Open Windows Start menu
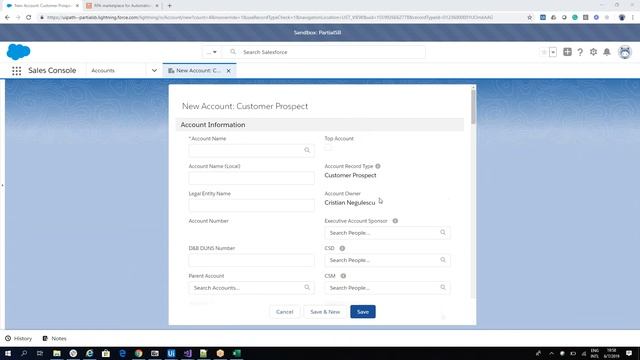The image size is (640, 360). (7, 353)
